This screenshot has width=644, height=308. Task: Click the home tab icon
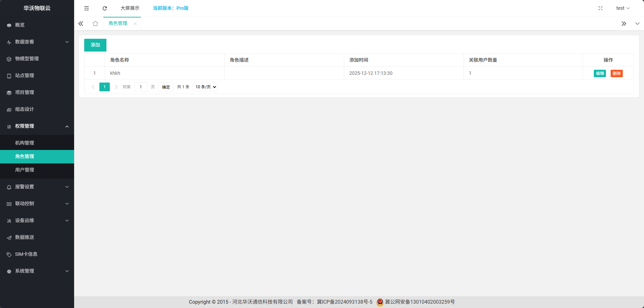[x=95, y=24]
